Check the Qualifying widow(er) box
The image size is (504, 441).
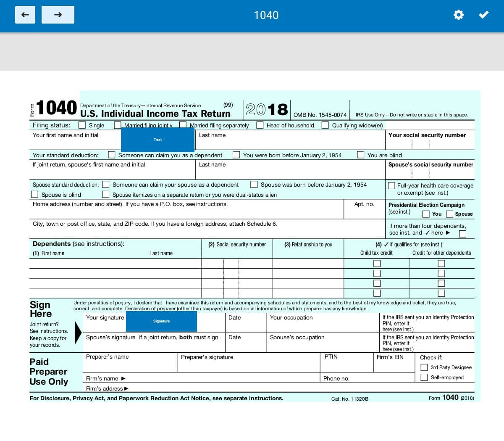click(325, 125)
